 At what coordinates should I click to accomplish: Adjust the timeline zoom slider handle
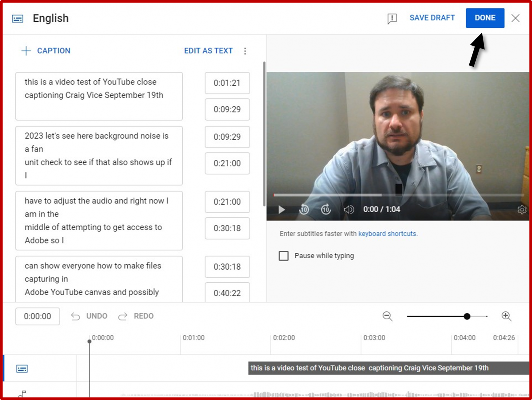(x=467, y=316)
